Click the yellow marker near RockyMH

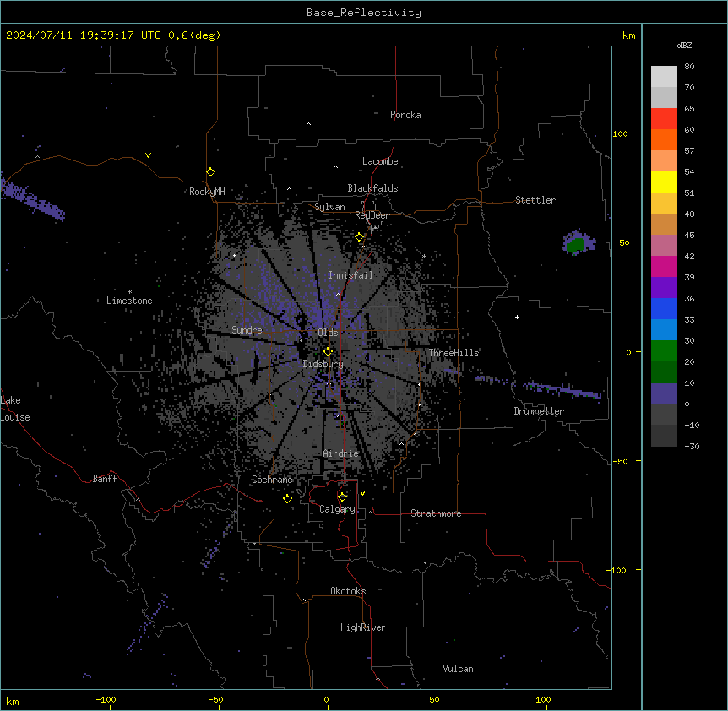[x=211, y=172]
